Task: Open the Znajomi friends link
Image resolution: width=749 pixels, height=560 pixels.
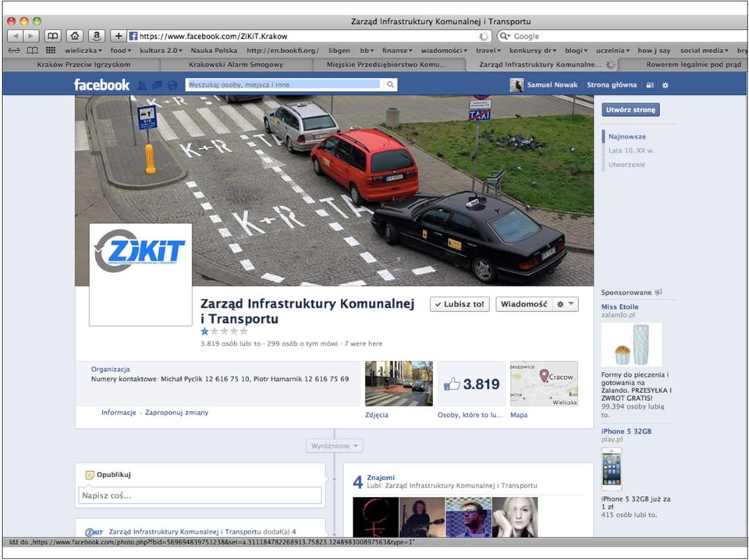Action: (x=381, y=477)
